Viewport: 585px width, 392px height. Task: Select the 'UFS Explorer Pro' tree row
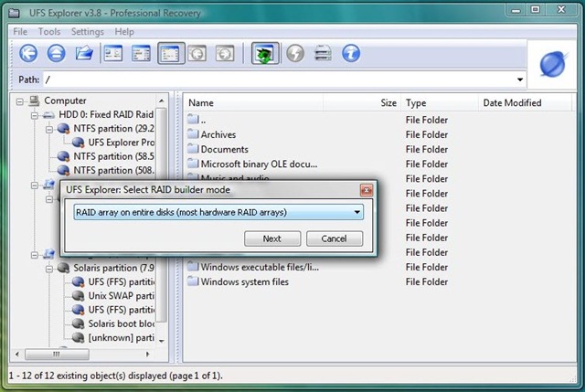coord(122,143)
